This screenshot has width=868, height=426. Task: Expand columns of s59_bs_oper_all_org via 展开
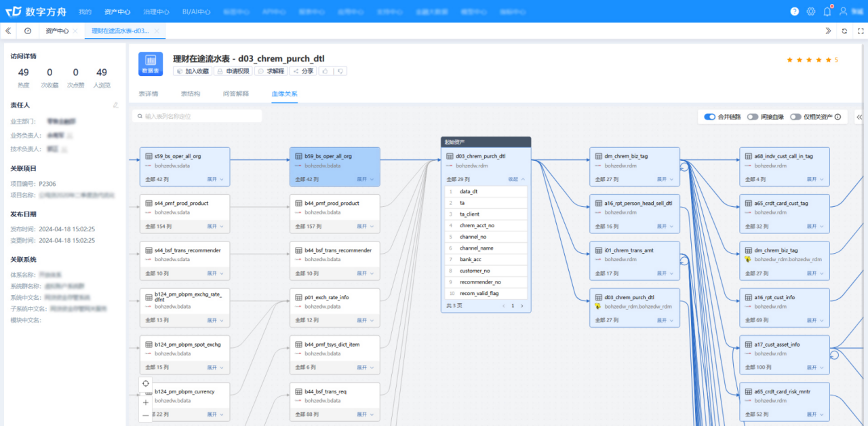tap(213, 179)
